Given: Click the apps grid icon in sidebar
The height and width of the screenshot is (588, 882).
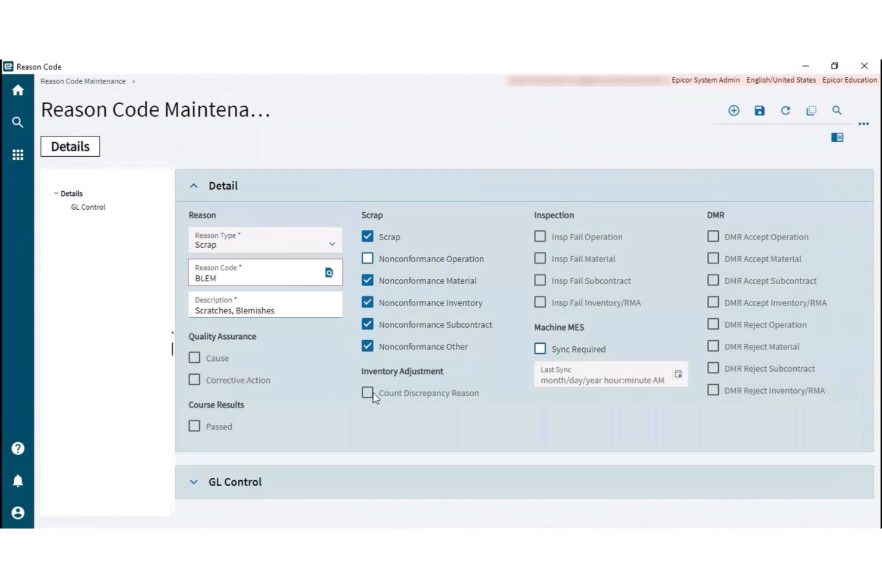Looking at the screenshot, I should point(17,154).
